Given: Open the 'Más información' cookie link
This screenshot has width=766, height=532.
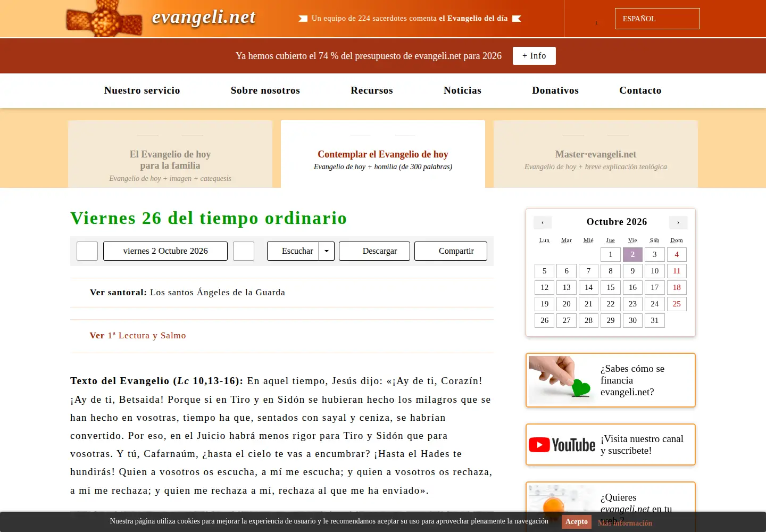Looking at the screenshot, I should click(x=625, y=523).
